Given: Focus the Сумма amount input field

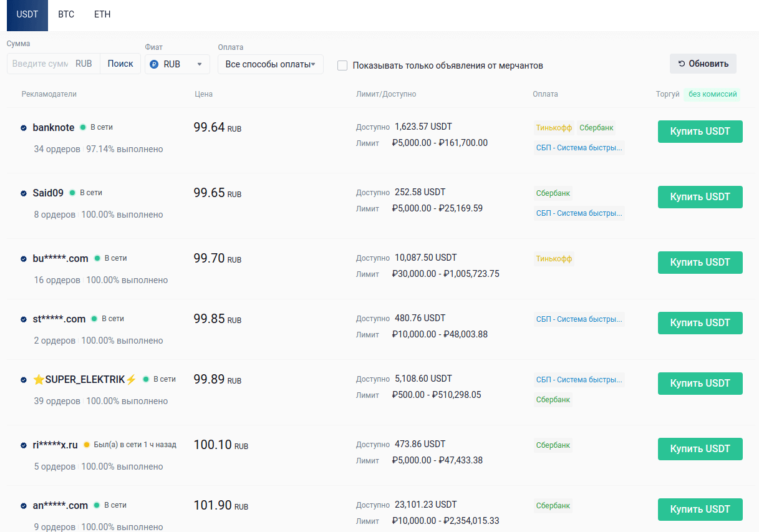Looking at the screenshot, I should [40, 64].
